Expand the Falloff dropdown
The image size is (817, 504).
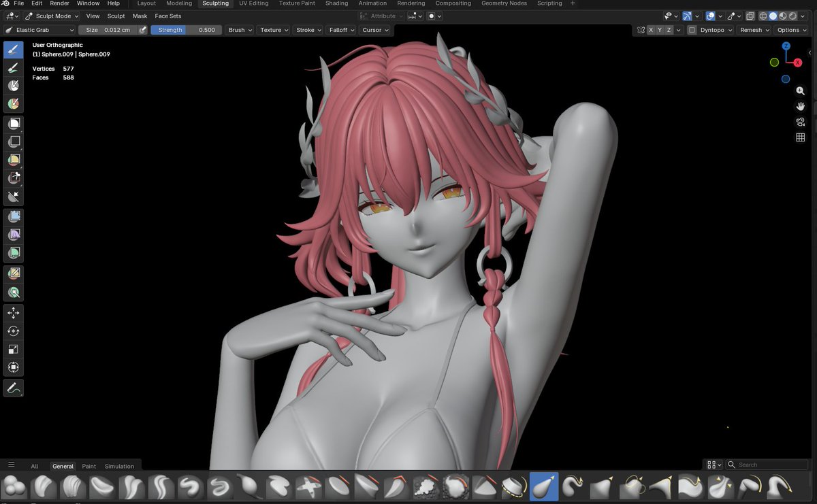(x=340, y=30)
